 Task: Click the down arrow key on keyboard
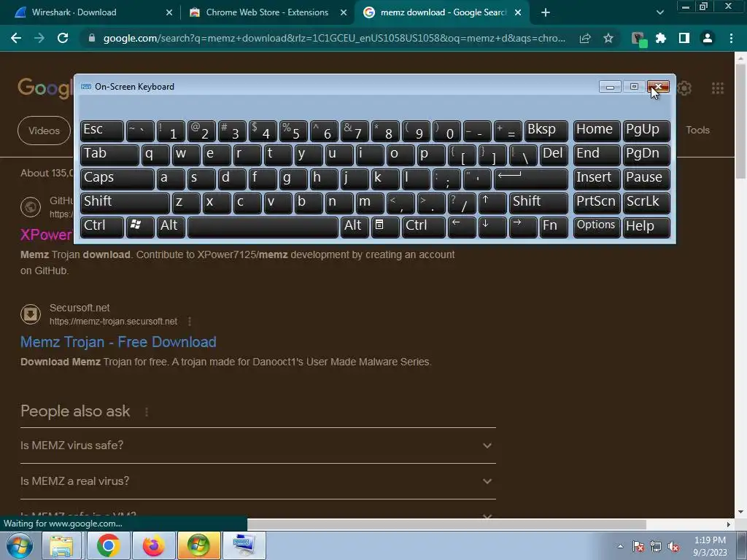coord(492,226)
